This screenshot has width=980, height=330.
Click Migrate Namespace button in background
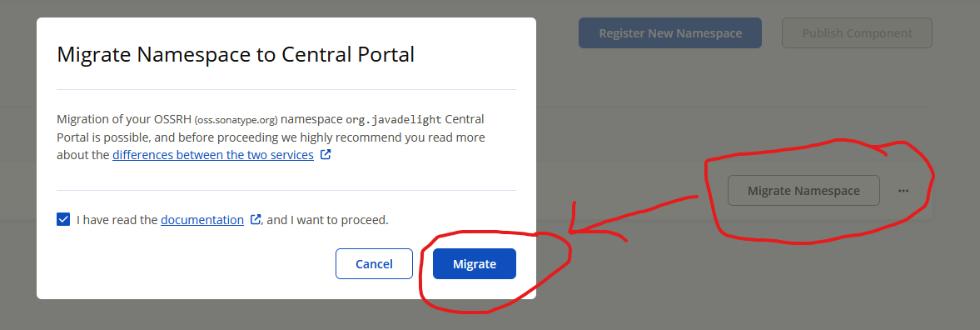click(803, 191)
